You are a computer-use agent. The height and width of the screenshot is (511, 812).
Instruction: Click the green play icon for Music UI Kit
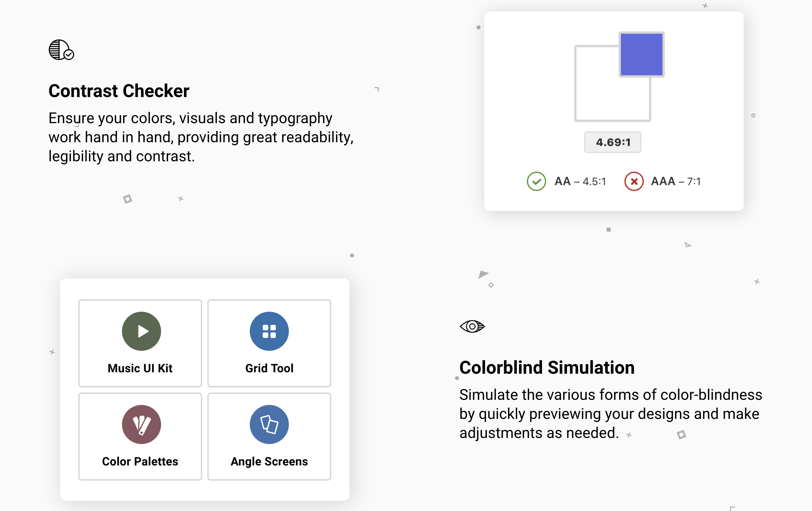[141, 331]
